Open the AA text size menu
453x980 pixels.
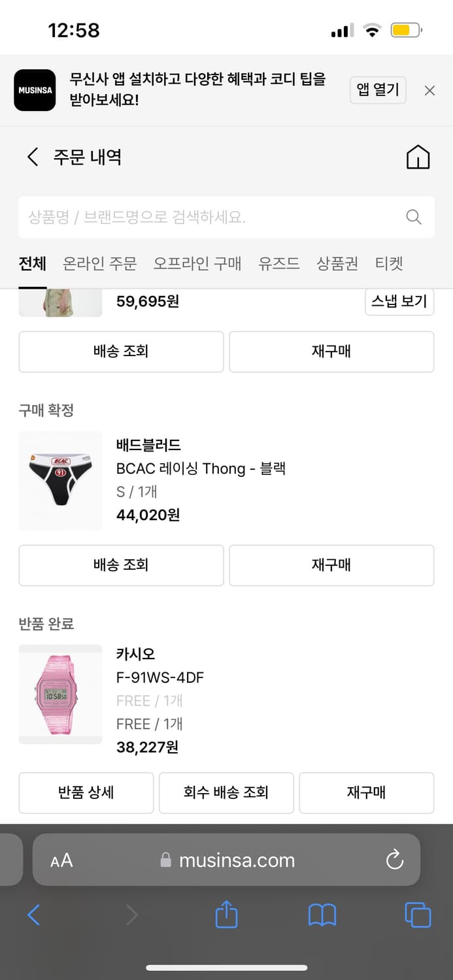coord(61,860)
